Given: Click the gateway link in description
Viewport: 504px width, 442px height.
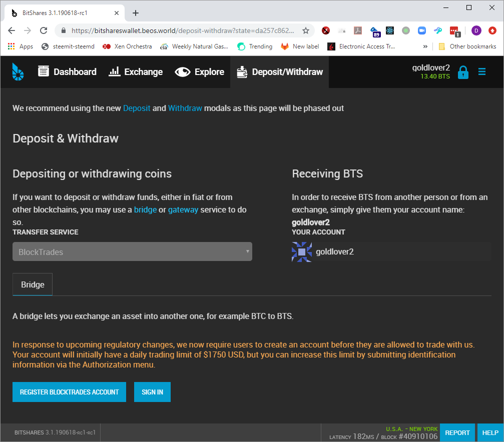Looking at the screenshot, I should pyautogui.click(x=183, y=210).
